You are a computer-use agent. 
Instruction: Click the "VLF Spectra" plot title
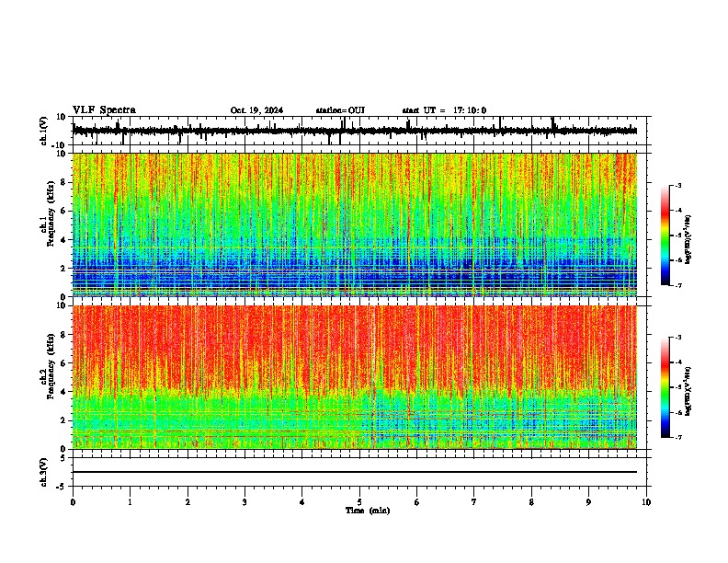click(x=104, y=110)
